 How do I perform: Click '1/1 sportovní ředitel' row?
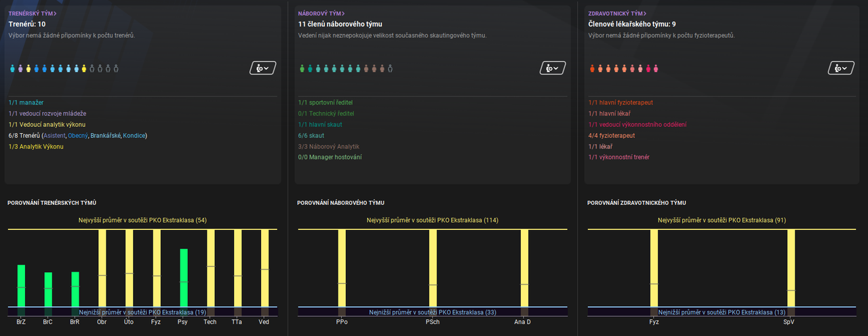click(325, 102)
